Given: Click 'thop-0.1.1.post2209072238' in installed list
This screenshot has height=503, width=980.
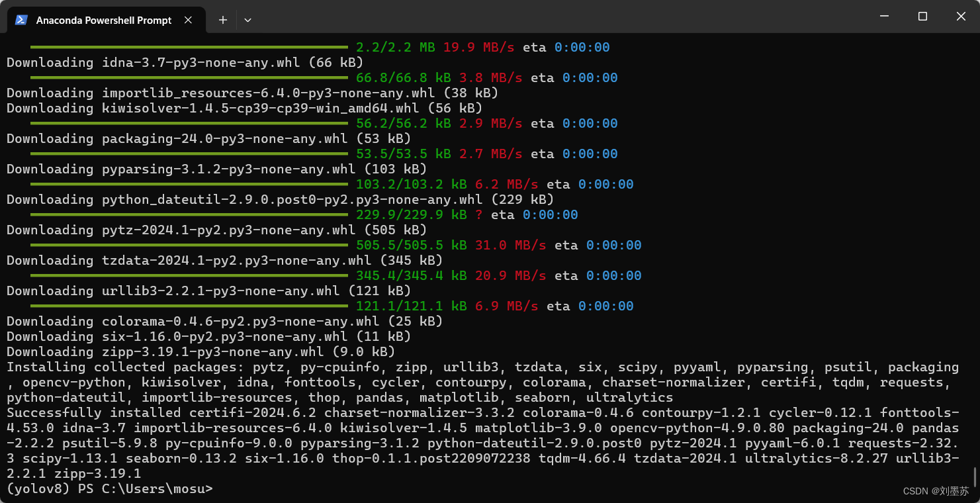Looking at the screenshot, I should click(431, 459).
